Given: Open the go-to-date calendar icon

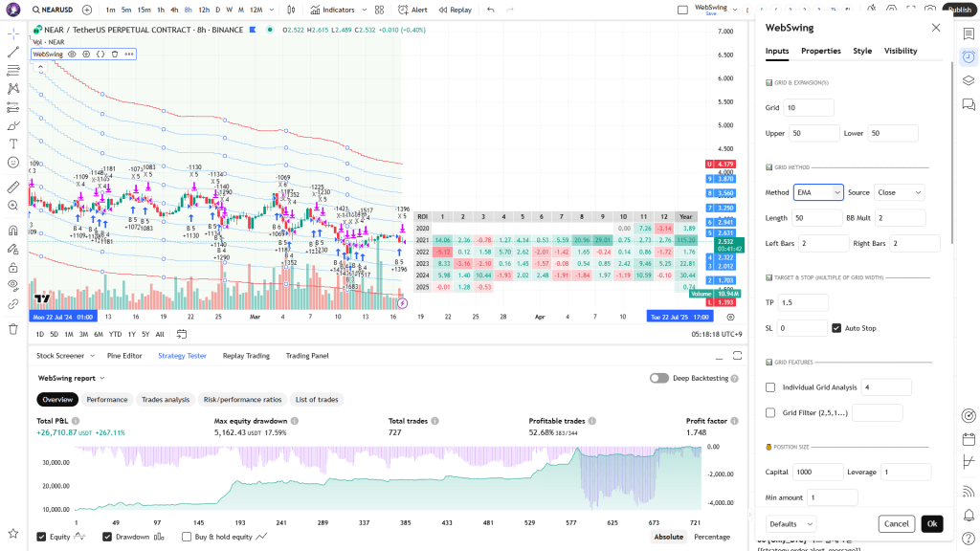Looking at the screenshot, I should (x=181, y=334).
